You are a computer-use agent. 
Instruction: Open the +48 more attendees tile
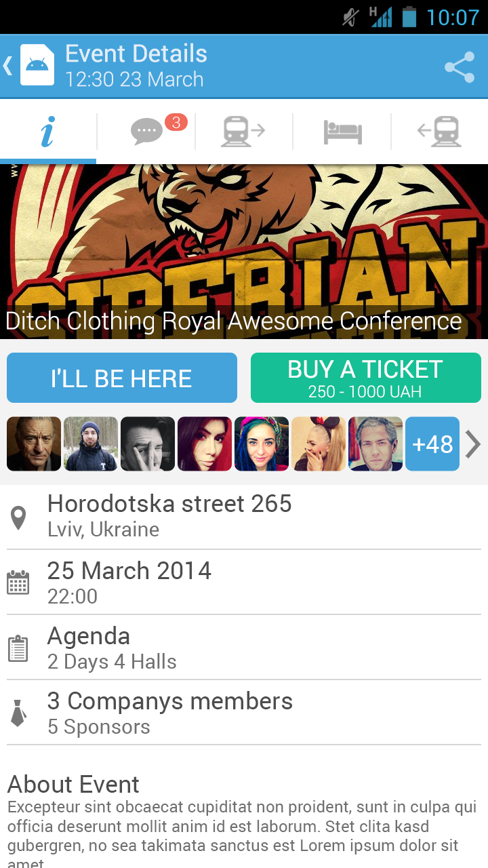click(x=432, y=443)
